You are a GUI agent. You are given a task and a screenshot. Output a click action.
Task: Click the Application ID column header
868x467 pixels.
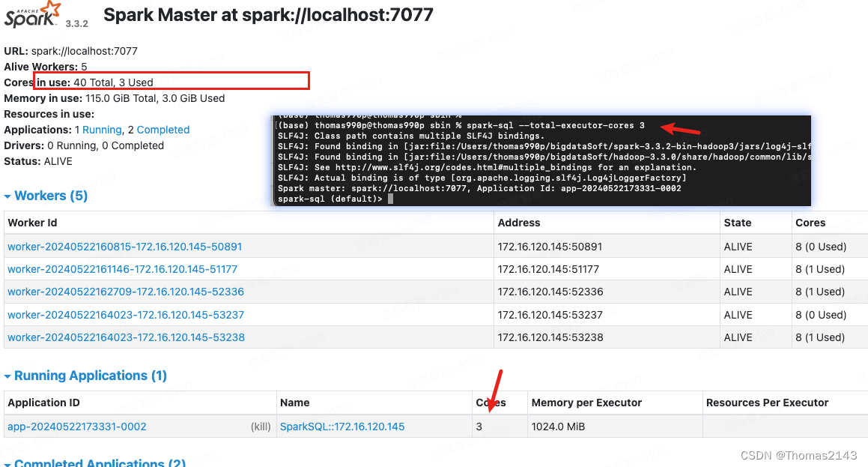[x=41, y=403]
